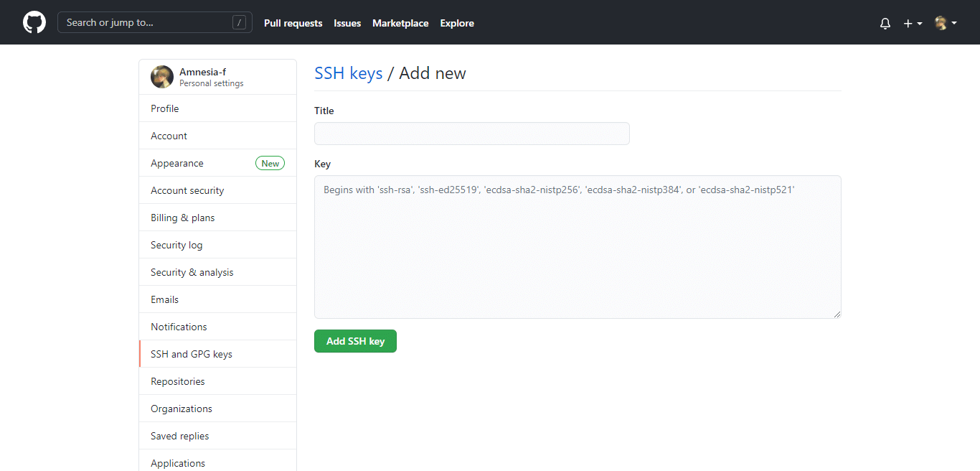This screenshot has width=980, height=471.
Task: Open Profile settings in the sidebar
Action: [x=164, y=108]
